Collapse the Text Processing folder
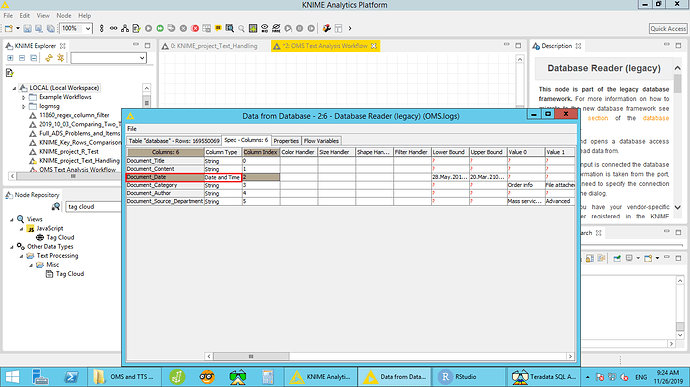690x387 pixels. tap(21, 256)
